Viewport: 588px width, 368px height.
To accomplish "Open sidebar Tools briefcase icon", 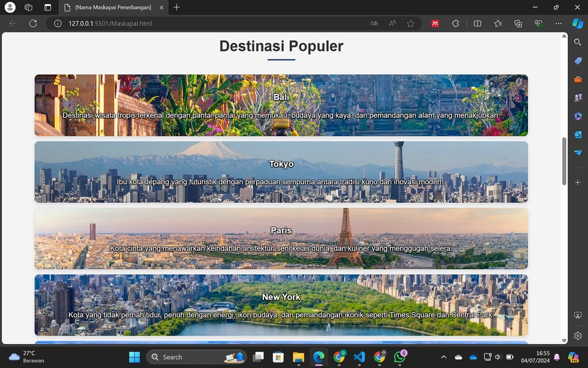I will coord(578,79).
